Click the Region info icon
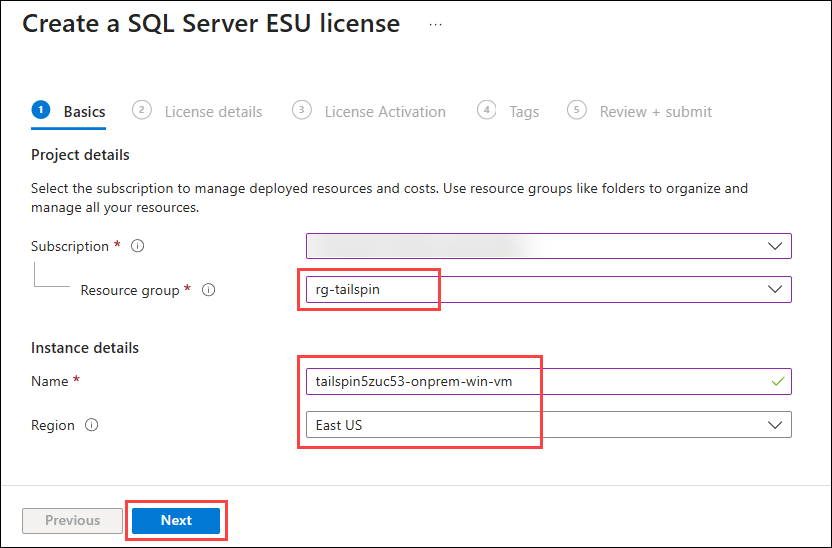 pyautogui.click(x=91, y=425)
